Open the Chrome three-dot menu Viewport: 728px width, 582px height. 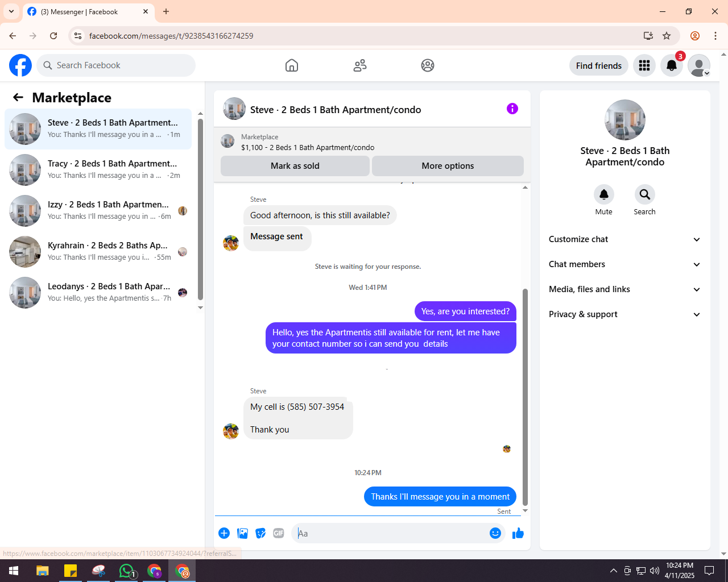click(715, 36)
